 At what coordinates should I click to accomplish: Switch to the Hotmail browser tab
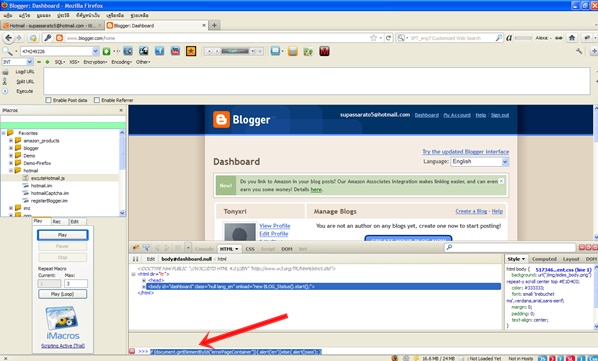pos(52,26)
